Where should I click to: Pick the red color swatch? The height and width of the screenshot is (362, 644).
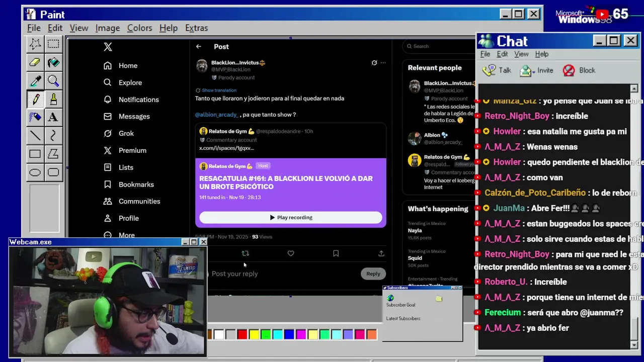pos(242,334)
